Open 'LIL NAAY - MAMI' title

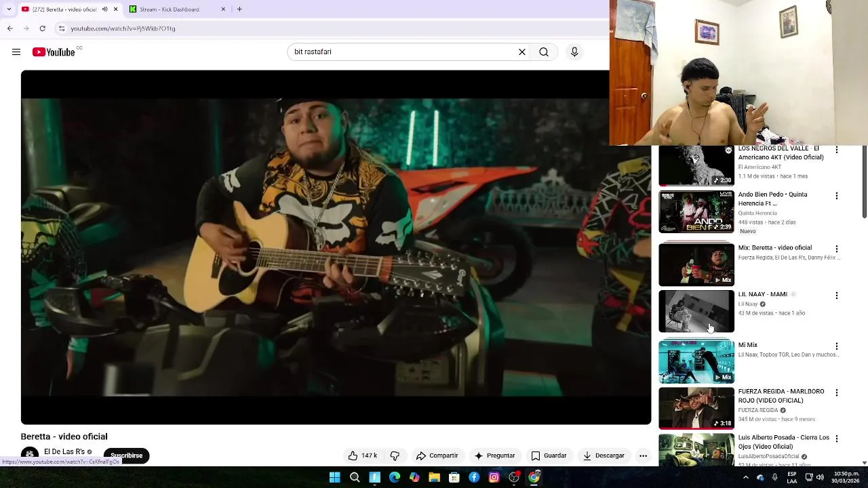point(763,294)
